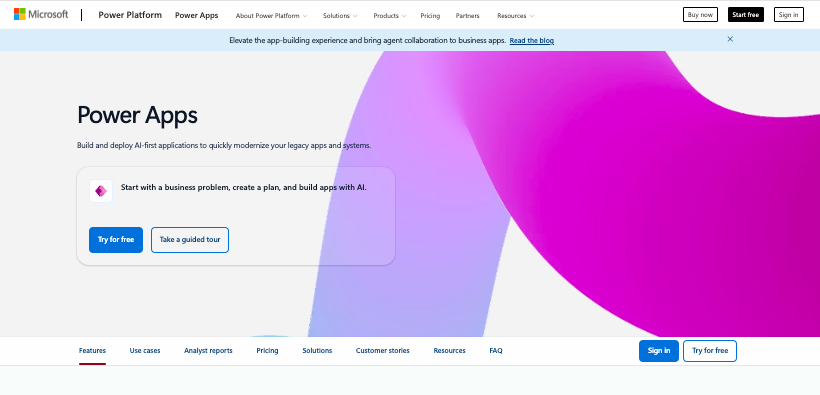Click the Sign in button in the header
Screen dimensions: 820x395
click(789, 15)
